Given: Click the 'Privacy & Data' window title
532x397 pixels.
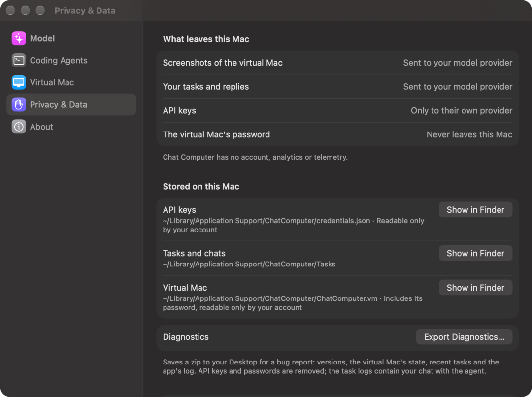Looking at the screenshot, I should click(x=85, y=10).
